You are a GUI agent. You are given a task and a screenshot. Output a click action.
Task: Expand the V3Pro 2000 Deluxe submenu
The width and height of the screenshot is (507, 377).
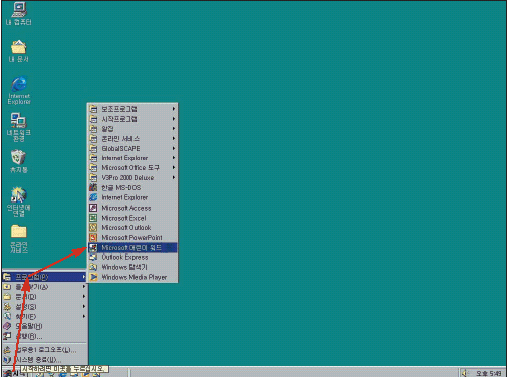[133, 178]
